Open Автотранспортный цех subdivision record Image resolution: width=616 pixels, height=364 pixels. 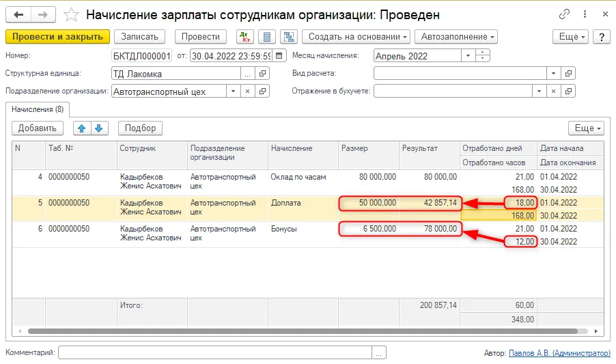click(x=262, y=91)
